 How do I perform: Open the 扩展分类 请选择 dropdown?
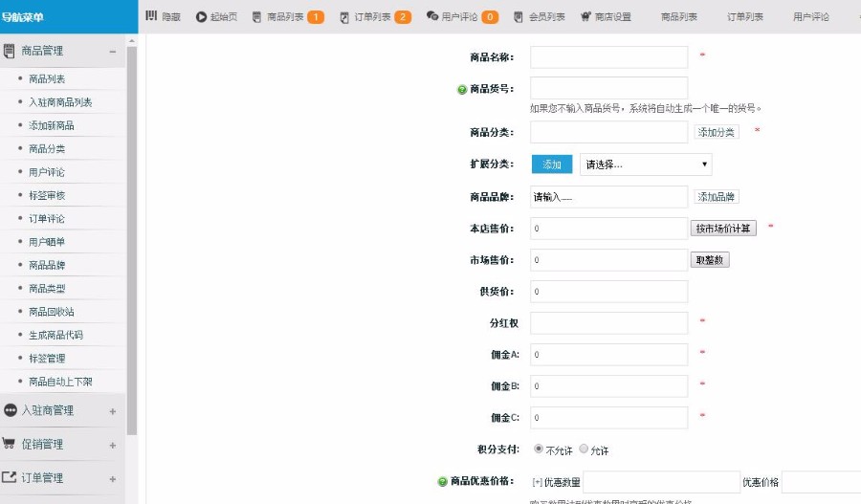646,164
